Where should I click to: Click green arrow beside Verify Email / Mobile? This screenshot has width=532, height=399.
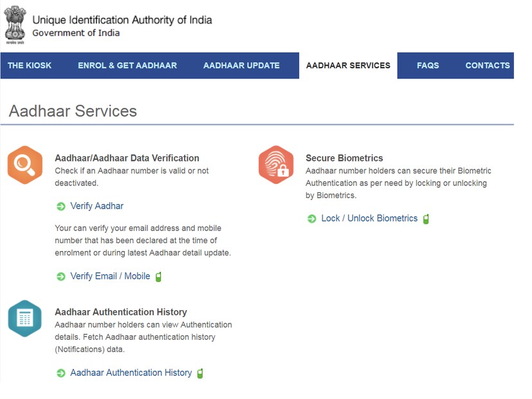pyautogui.click(x=60, y=277)
